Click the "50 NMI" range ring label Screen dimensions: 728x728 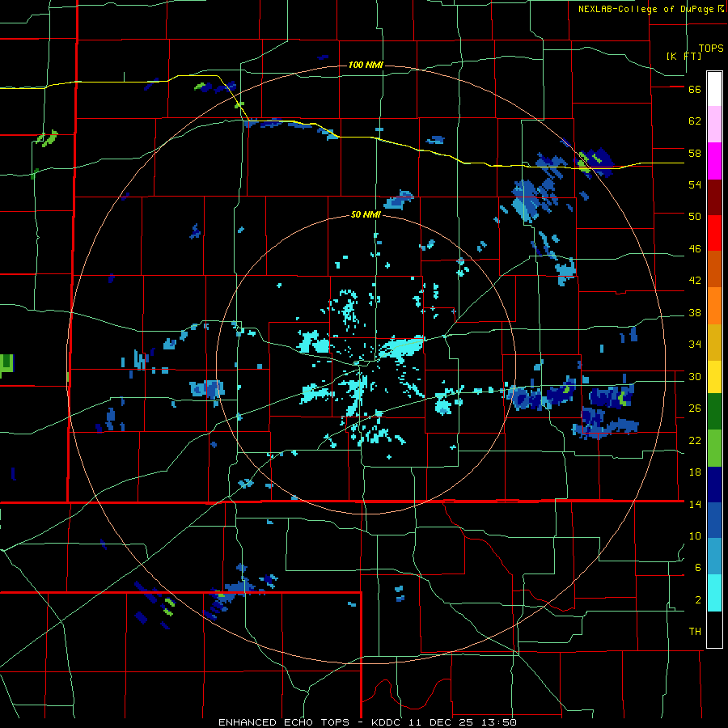coord(366,214)
